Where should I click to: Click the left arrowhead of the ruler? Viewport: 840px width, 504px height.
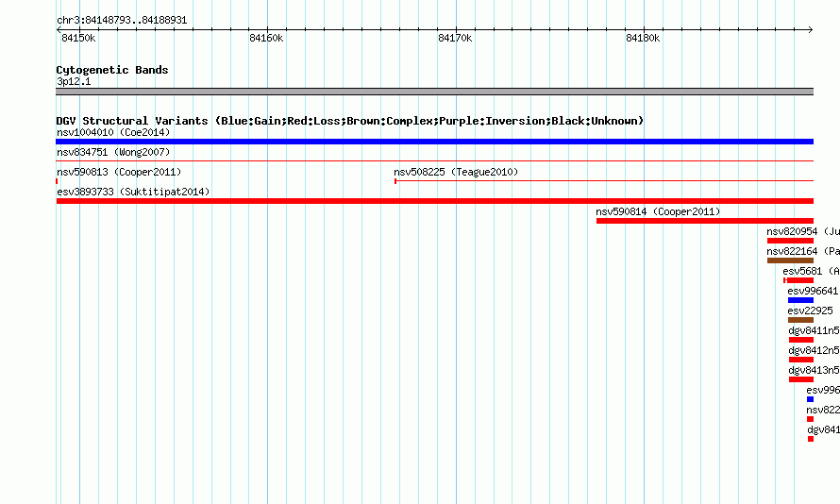click(59, 29)
